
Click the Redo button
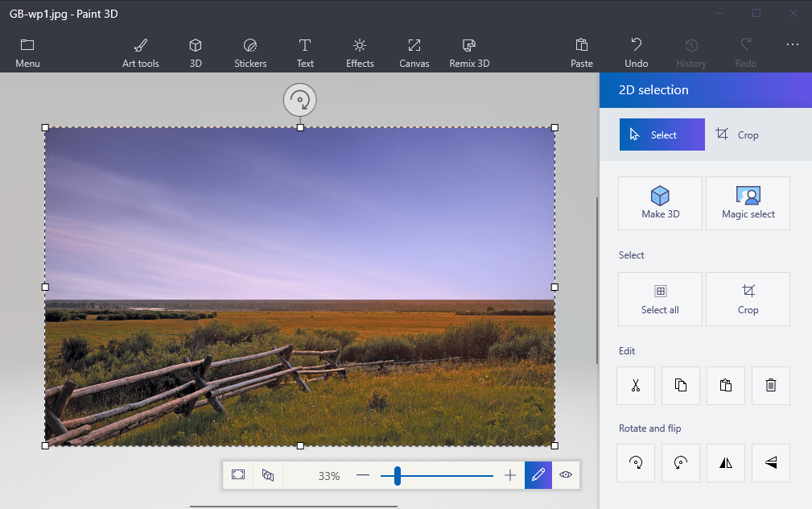coord(746,53)
